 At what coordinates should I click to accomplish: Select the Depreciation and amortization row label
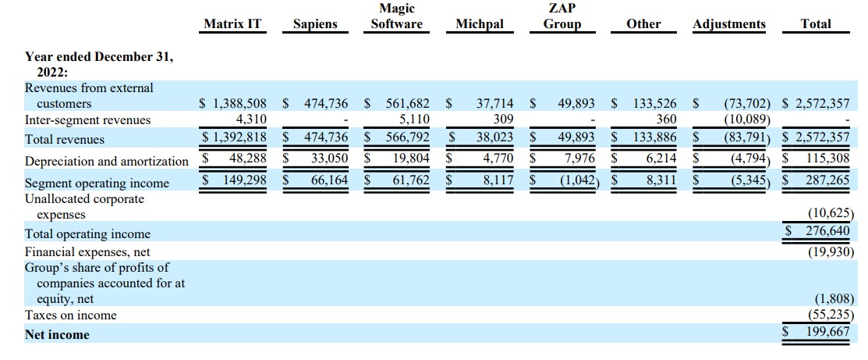[107, 162]
